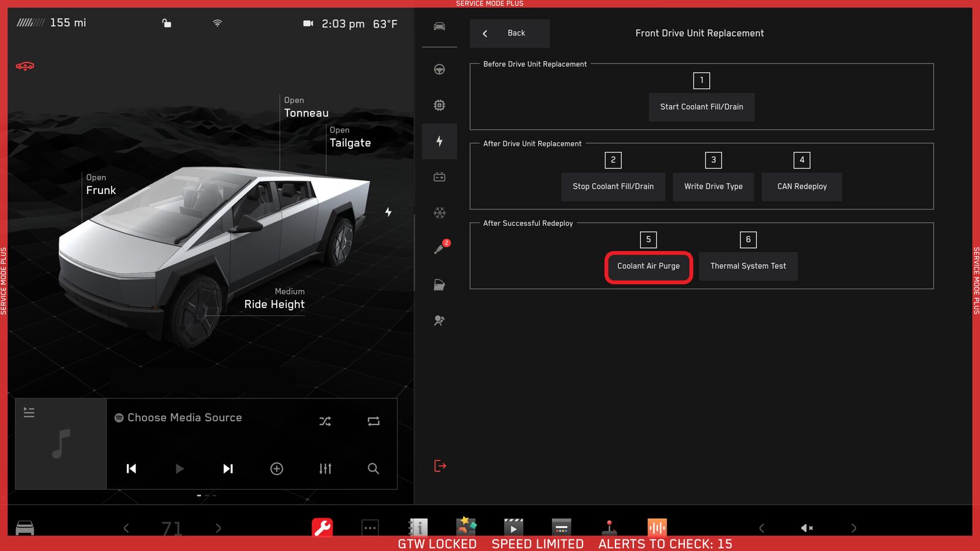Open the steering wheel sidebar section
The width and height of the screenshot is (980, 551).
(x=439, y=69)
